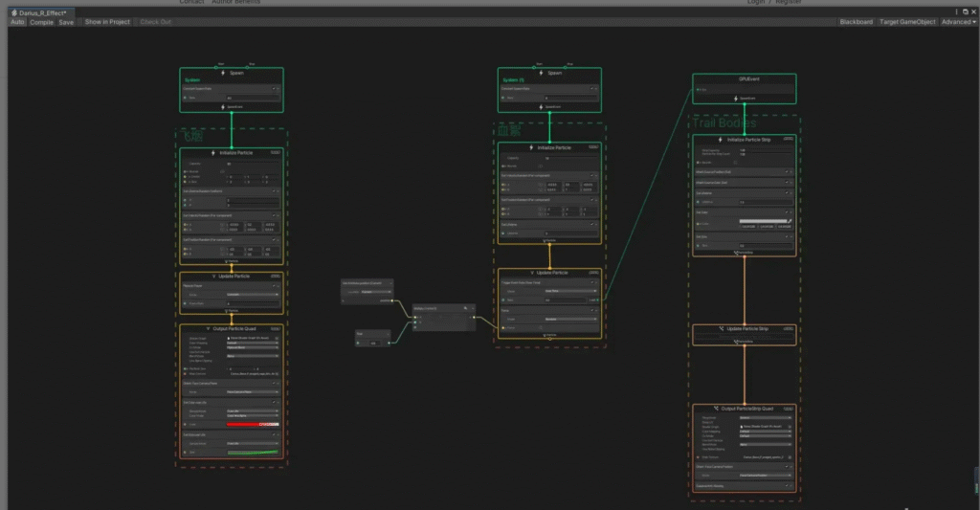Disable System's Constant Spawn Rate block checkbox
Image resolution: width=980 pixels, height=510 pixels.
click(273, 89)
